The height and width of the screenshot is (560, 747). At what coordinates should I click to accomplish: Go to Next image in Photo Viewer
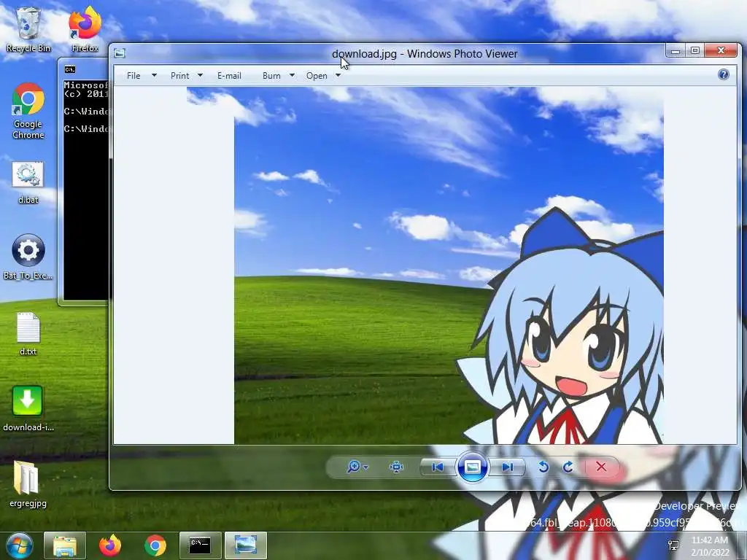pos(508,467)
